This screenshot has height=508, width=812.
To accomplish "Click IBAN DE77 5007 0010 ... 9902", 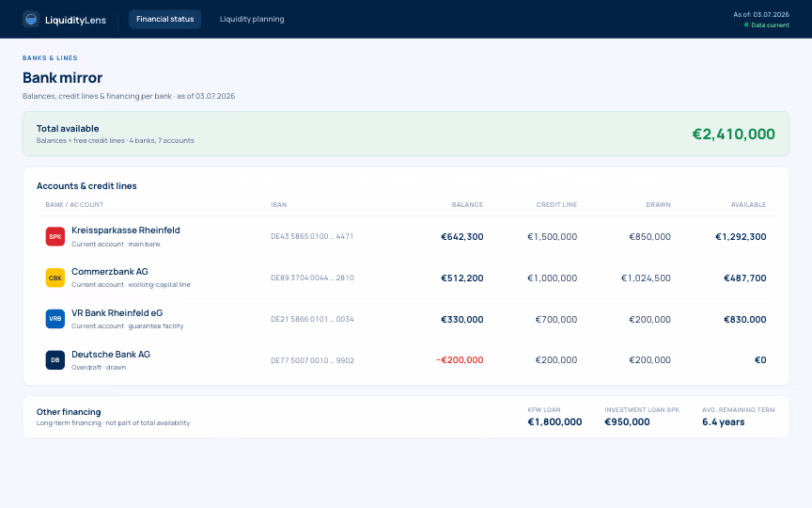I will (x=312, y=360).
